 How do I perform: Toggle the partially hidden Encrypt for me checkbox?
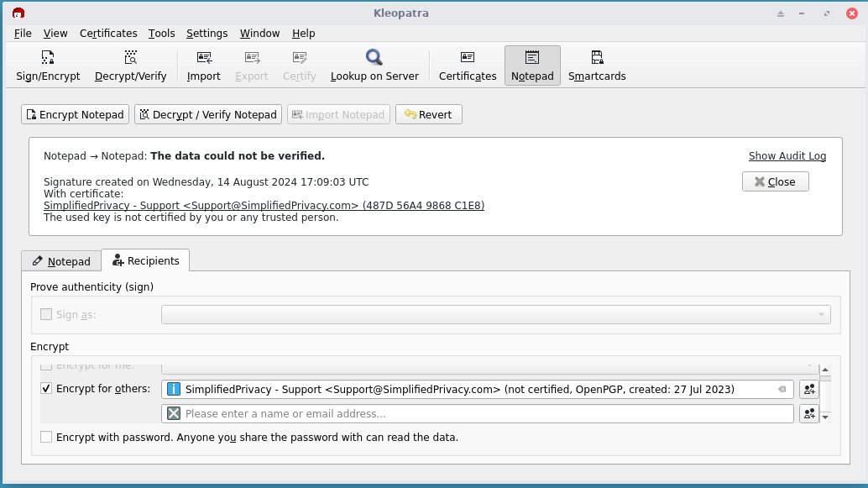click(x=46, y=366)
